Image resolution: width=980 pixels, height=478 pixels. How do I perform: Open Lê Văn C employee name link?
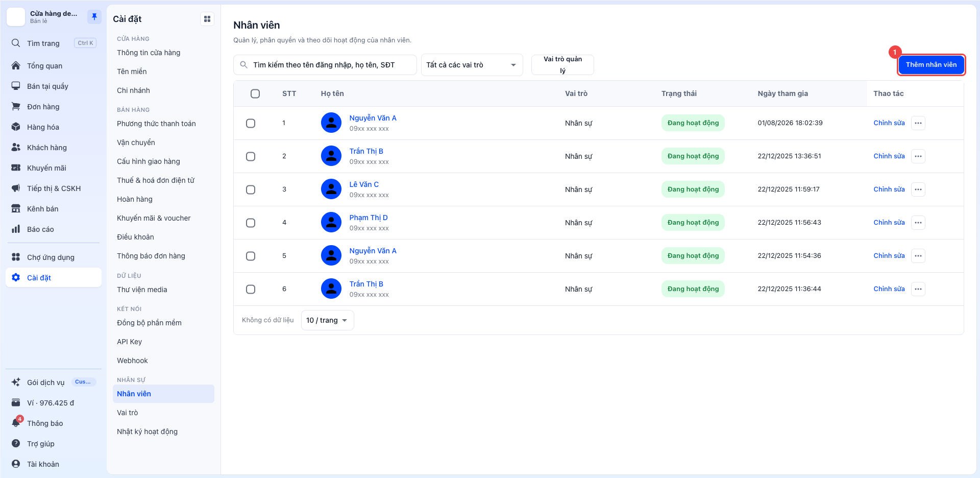click(x=364, y=184)
